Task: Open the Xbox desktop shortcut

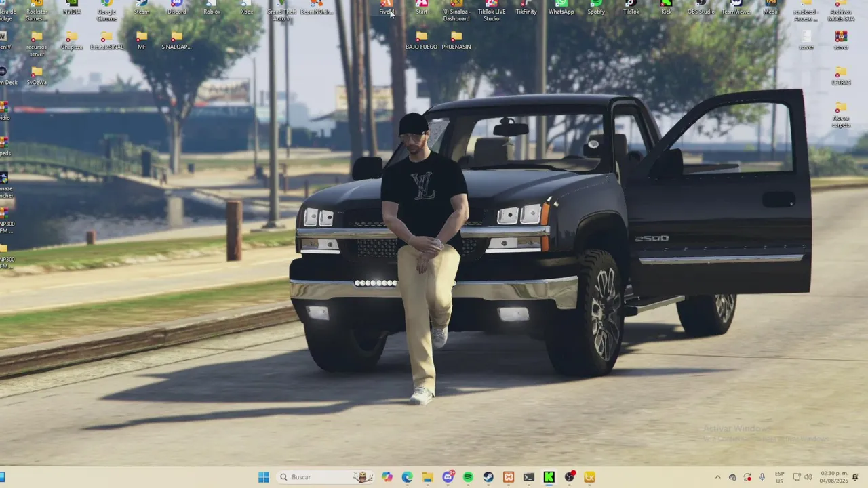Action: click(x=247, y=8)
